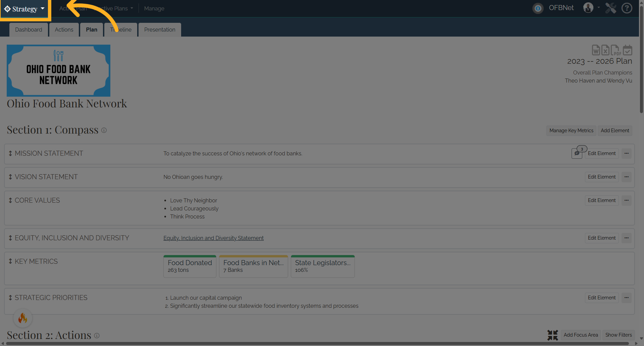Click Section 1 Compass info icon
644x346 pixels.
(x=104, y=130)
